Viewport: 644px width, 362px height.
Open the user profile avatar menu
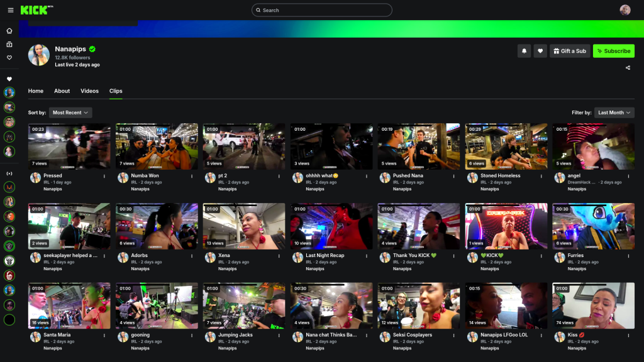[625, 10]
